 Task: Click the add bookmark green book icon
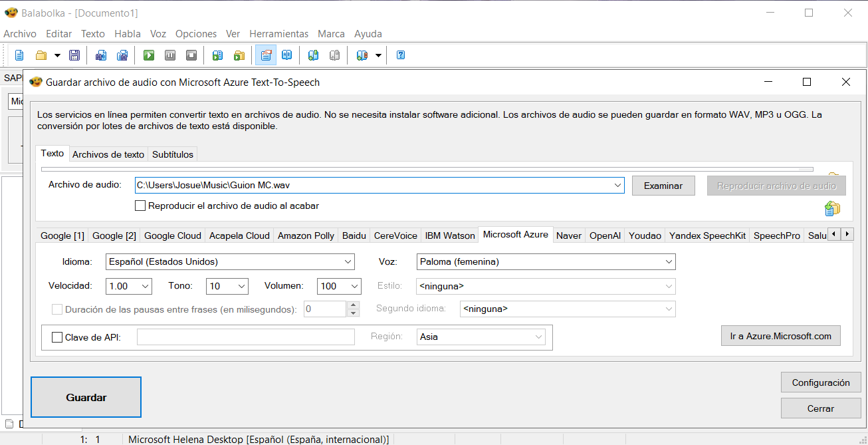point(313,55)
